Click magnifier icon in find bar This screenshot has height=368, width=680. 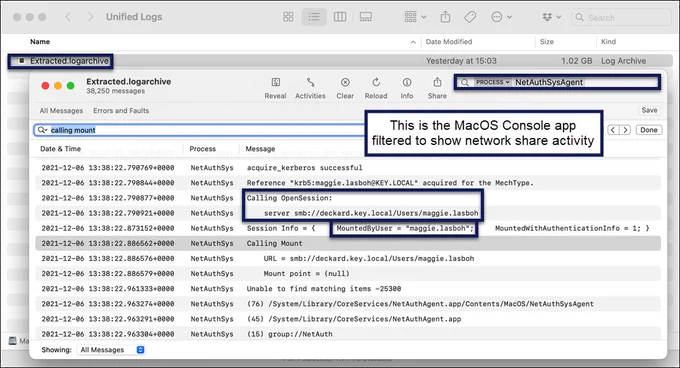(42, 130)
